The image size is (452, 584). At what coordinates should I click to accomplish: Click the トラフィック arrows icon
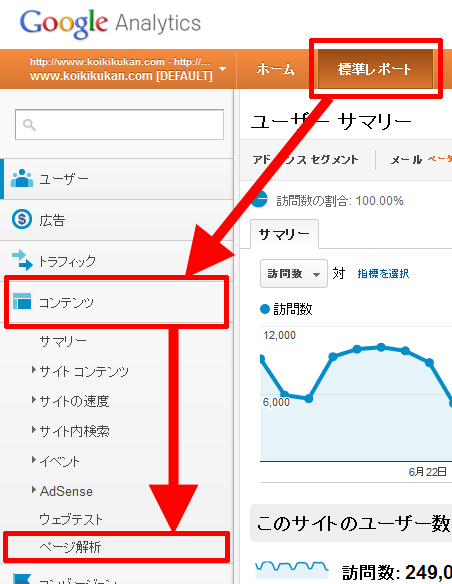(22, 260)
